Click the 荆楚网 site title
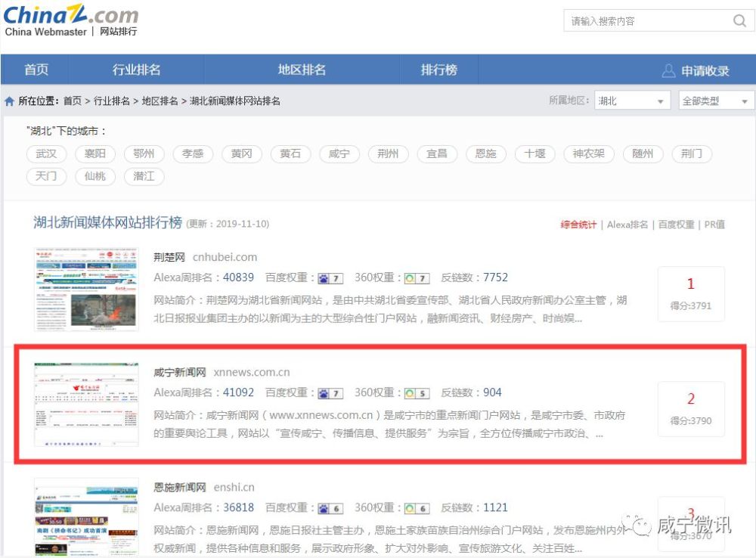The width and height of the screenshot is (756, 558). point(169,257)
